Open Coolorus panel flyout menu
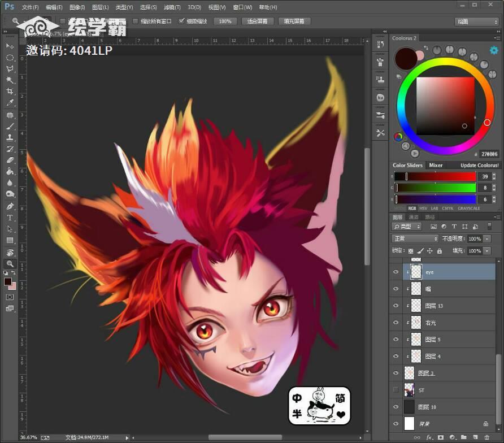Image resolution: width=504 pixels, height=443 pixels. point(497,38)
